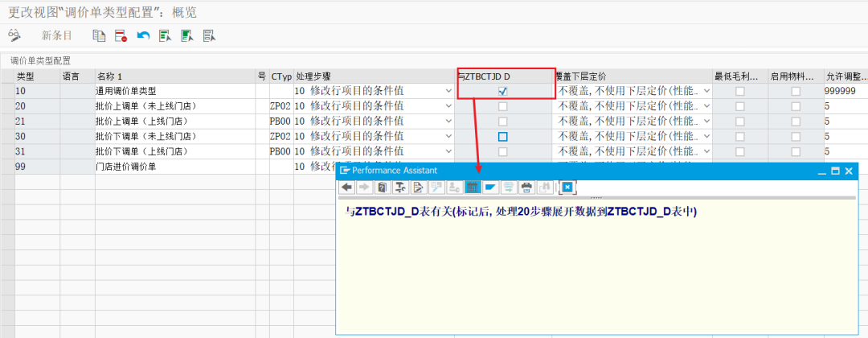Check 与ZTBCTJD D box for 批价下调单（未上线门店）
868x338 pixels.
point(502,136)
